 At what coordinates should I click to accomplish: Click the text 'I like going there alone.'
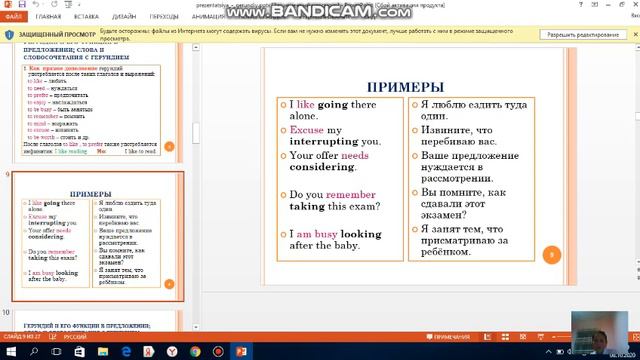coord(333,110)
